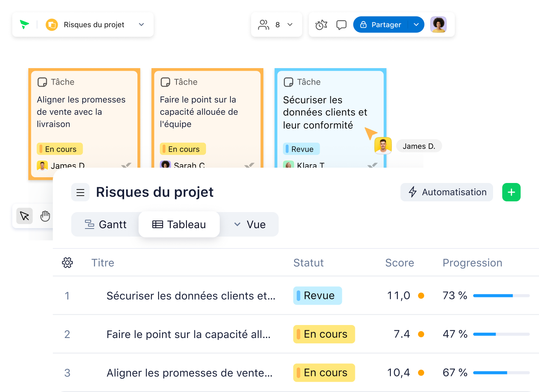Click row number 3 in table

[67, 373]
